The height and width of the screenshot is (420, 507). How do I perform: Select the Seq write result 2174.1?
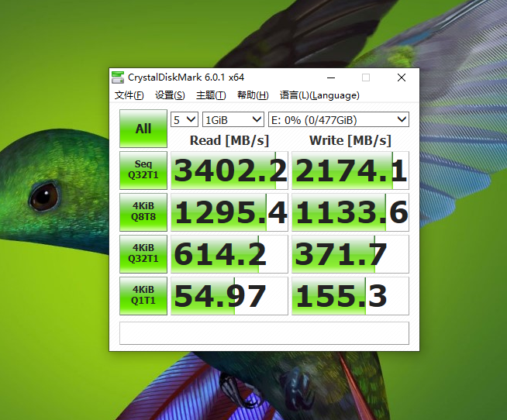point(350,170)
